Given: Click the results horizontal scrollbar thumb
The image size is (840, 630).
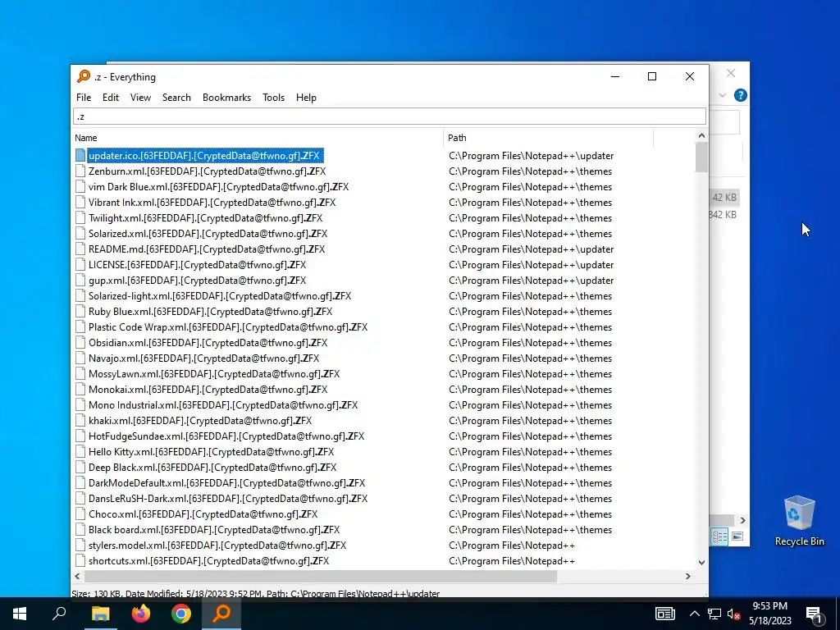Looking at the screenshot, I should (x=321, y=576).
